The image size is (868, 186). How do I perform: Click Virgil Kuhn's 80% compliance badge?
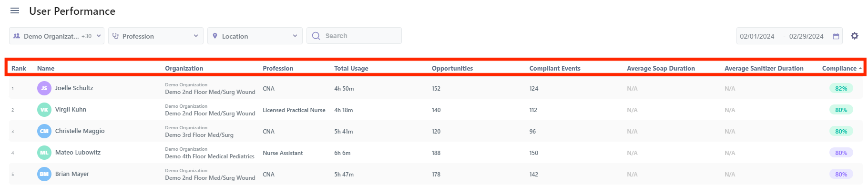(x=841, y=110)
